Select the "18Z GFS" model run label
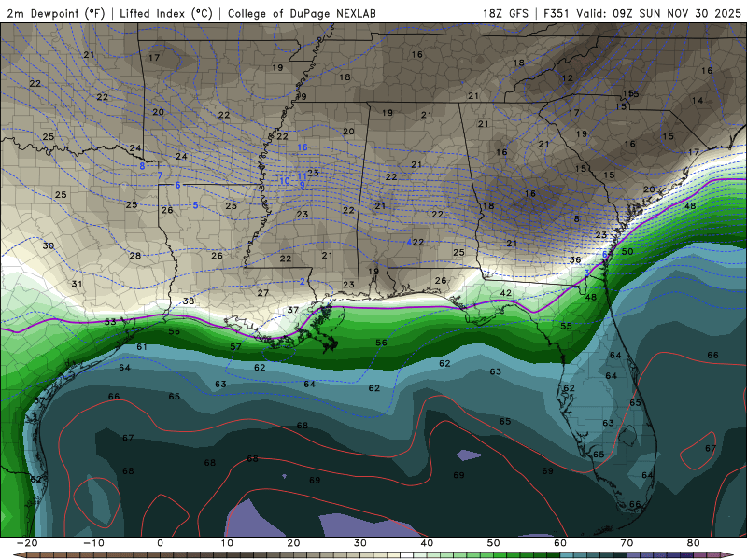747x560 pixels. tap(505, 13)
